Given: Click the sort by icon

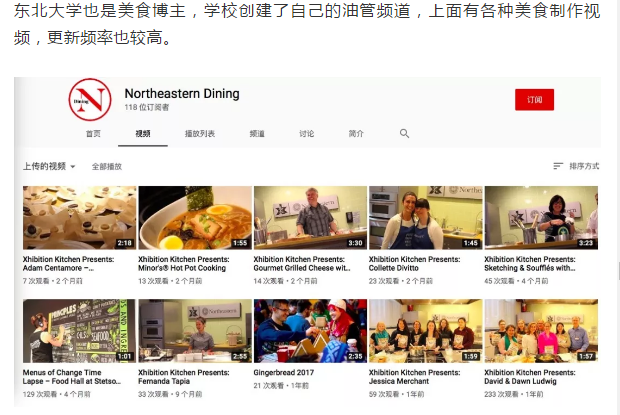Looking at the screenshot, I should pos(558,166).
